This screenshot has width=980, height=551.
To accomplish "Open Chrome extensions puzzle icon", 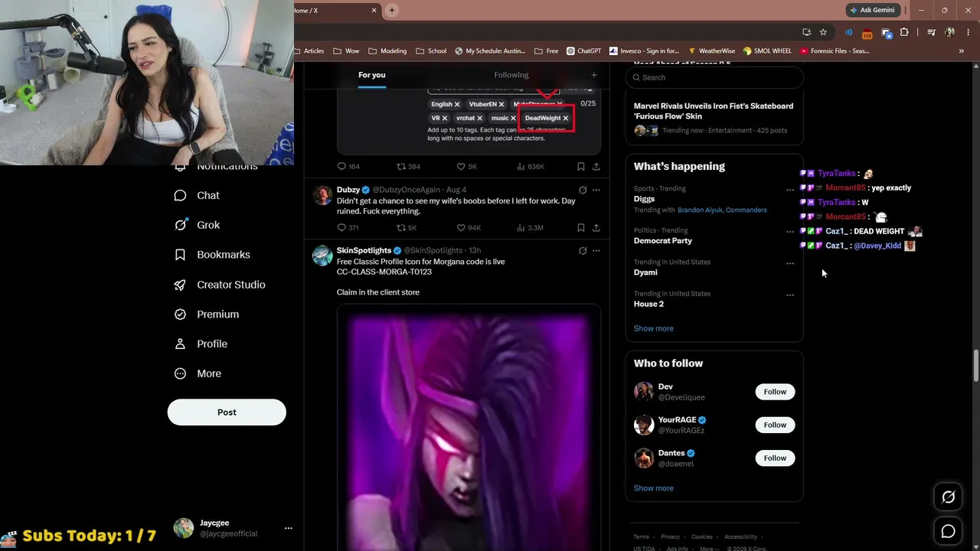I will 904,32.
